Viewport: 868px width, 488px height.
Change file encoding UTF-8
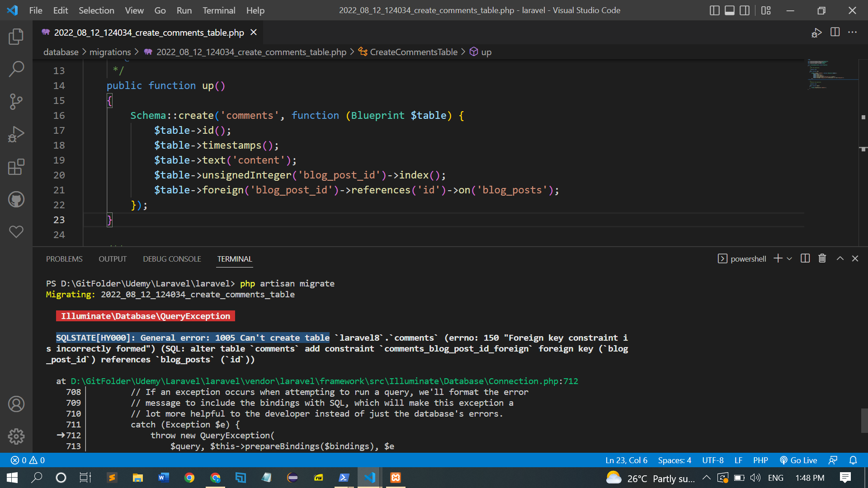pos(712,460)
